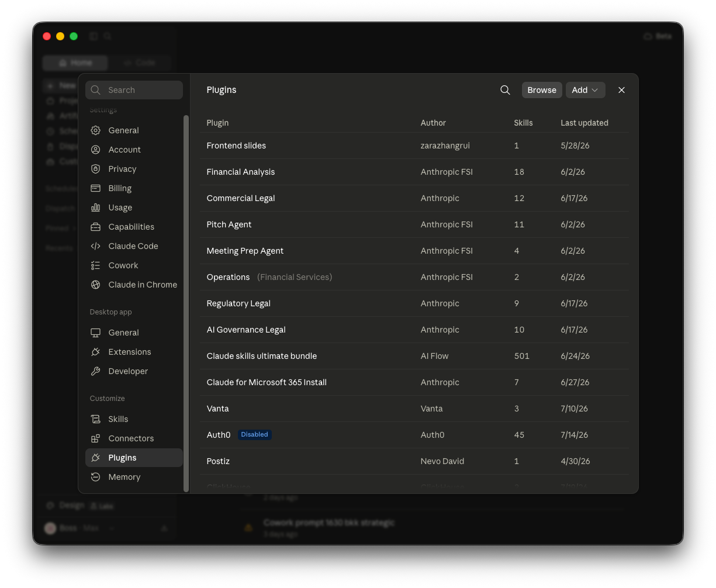The image size is (716, 588).
Task: Click the Disabled badge next to Auth0
Action: (254, 435)
